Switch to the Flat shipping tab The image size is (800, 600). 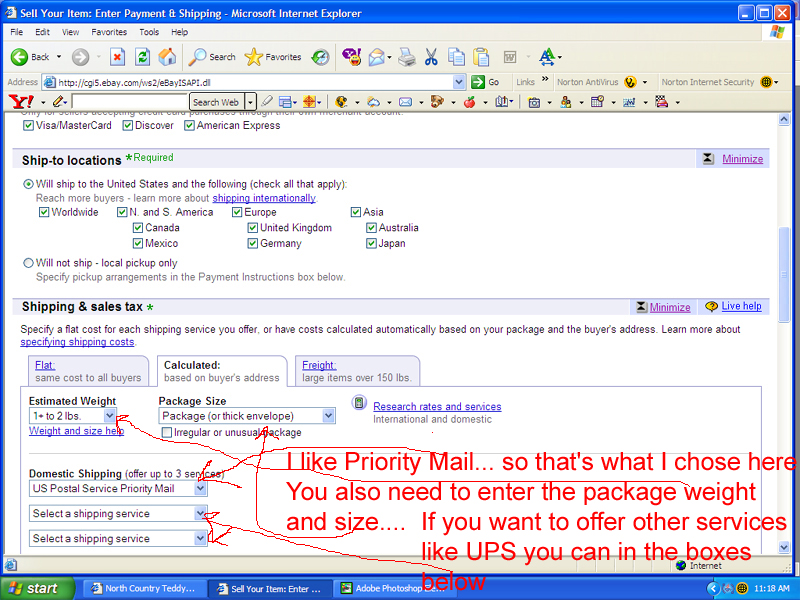tap(45, 366)
